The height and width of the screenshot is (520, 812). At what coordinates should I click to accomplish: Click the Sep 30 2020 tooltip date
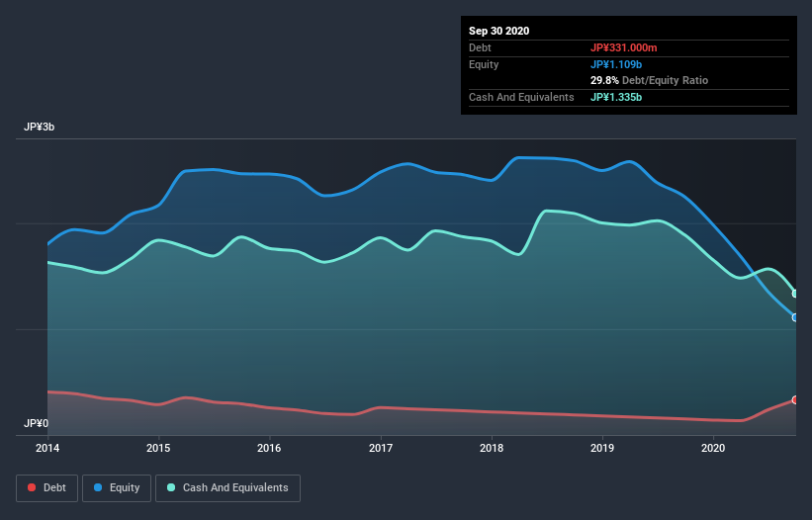(499, 31)
